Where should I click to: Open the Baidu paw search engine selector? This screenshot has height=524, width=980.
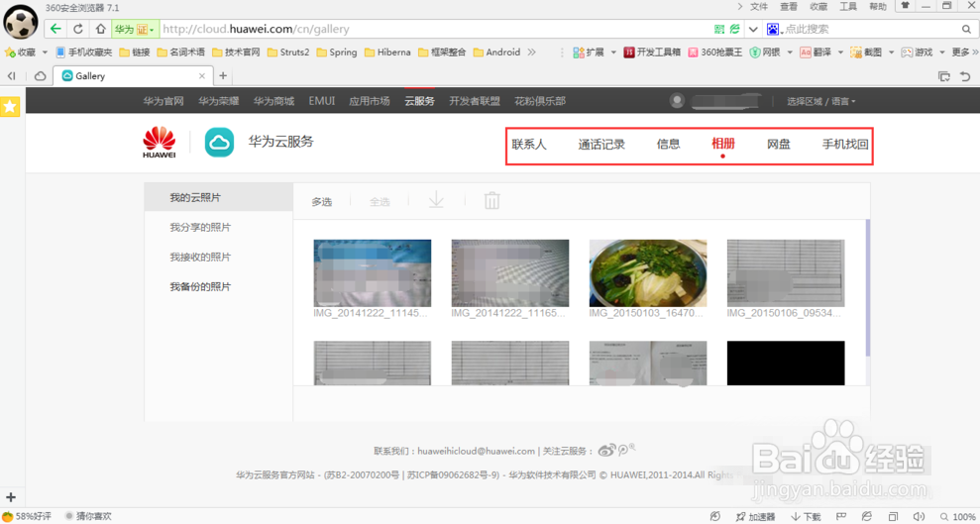click(x=774, y=29)
